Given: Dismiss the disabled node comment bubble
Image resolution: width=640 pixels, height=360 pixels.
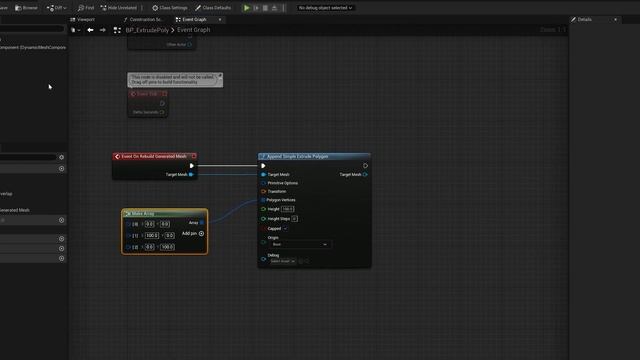Looking at the screenshot, I should click(220, 76).
